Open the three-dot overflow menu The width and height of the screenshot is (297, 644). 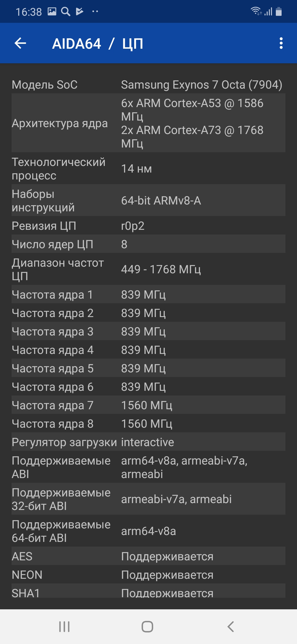click(281, 43)
